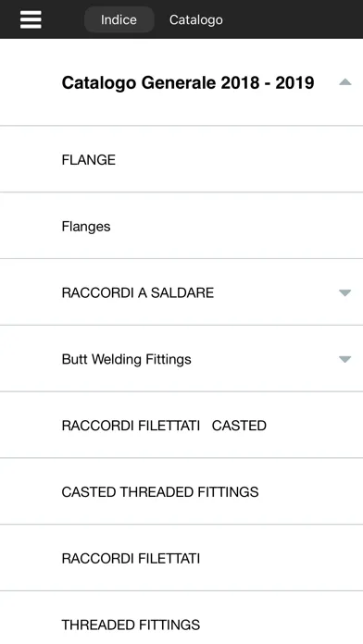Open the THREADED FITTINGS entry at the bottom
Screen dimensions: 363x644
click(x=181, y=618)
